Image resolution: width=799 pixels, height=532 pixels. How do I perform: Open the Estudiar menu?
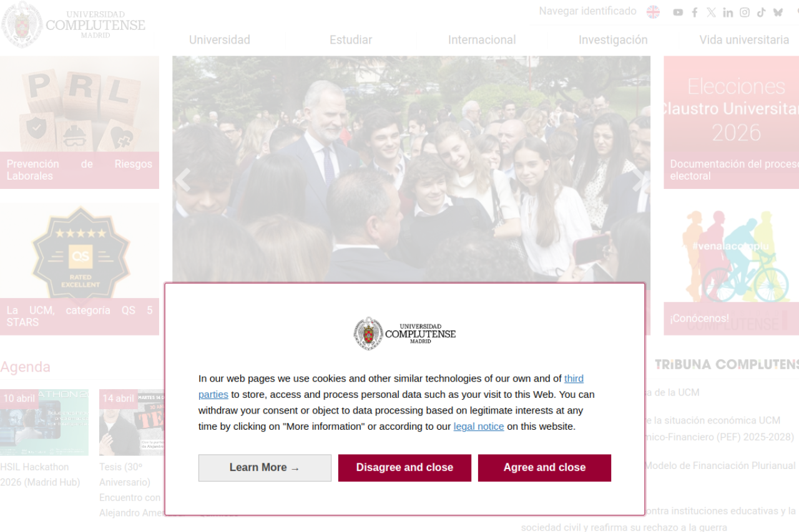click(351, 40)
